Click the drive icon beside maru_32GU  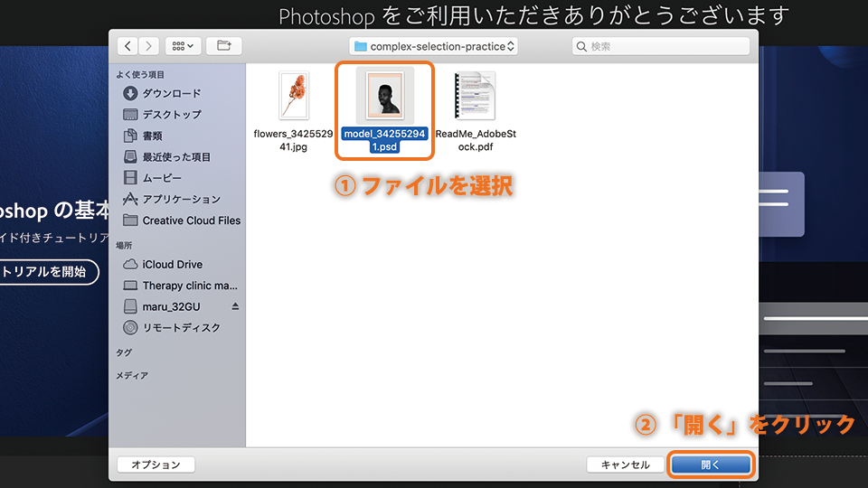pos(130,306)
